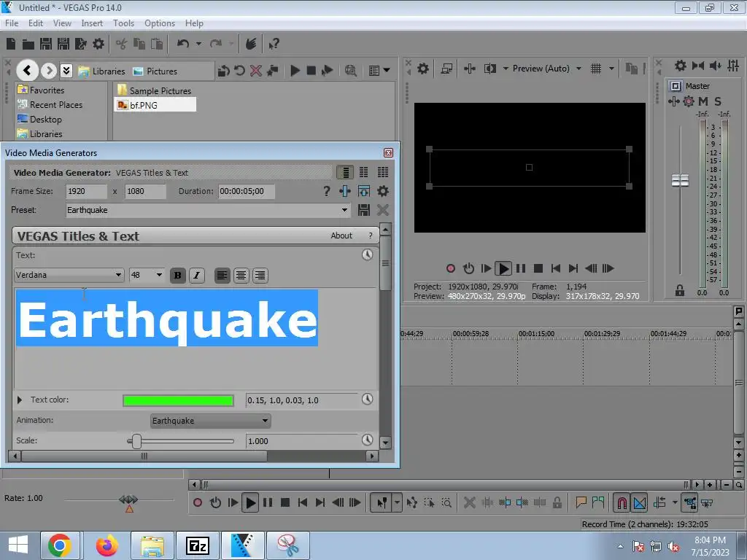The height and width of the screenshot is (560, 747).
Task: Stop preview in the Explorer panel
Action: click(311, 71)
